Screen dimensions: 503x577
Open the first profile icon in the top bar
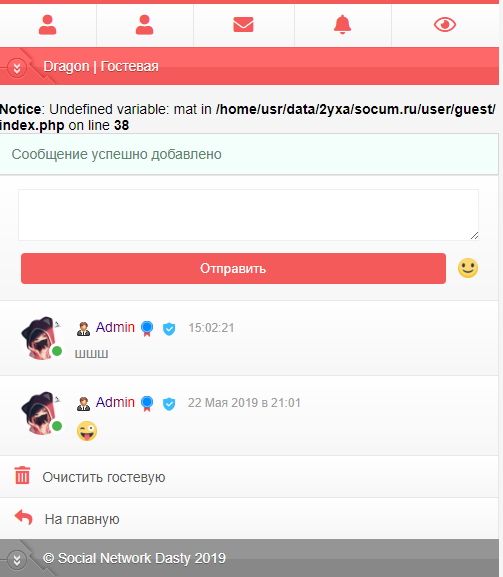click(x=47, y=25)
